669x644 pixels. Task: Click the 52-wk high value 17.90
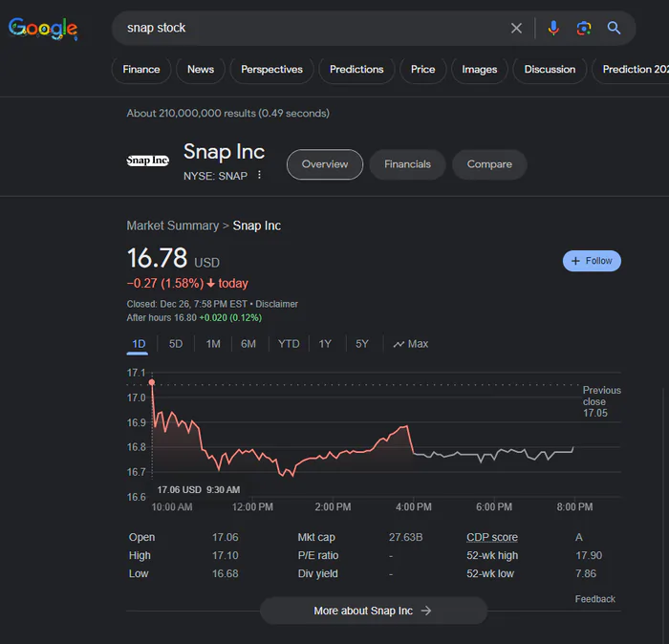[x=589, y=555]
